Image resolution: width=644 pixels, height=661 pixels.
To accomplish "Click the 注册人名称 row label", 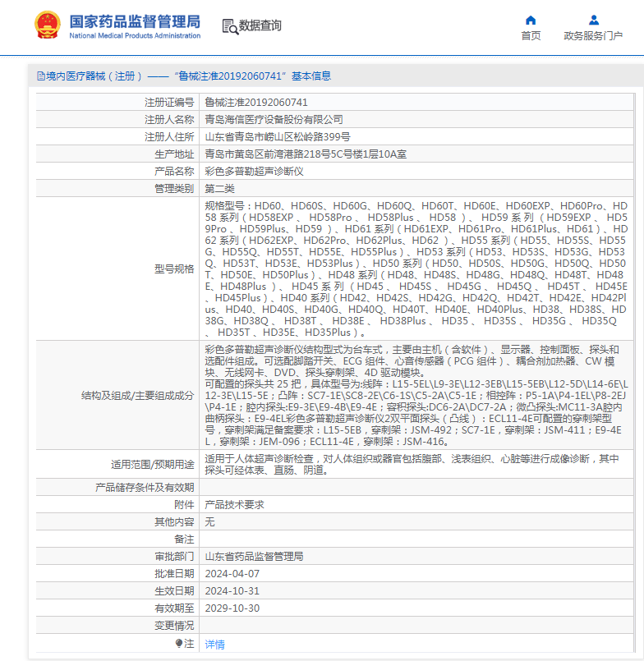I will pyautogui.click(x=169, y=120).
